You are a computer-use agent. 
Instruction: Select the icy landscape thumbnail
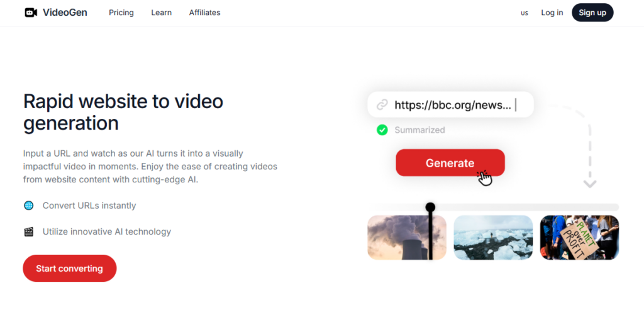(493, 238)
